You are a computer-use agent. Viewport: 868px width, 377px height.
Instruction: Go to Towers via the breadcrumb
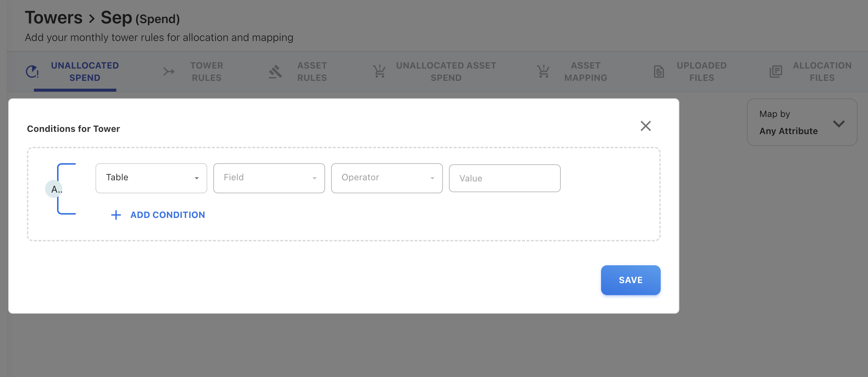coord(54,18)
